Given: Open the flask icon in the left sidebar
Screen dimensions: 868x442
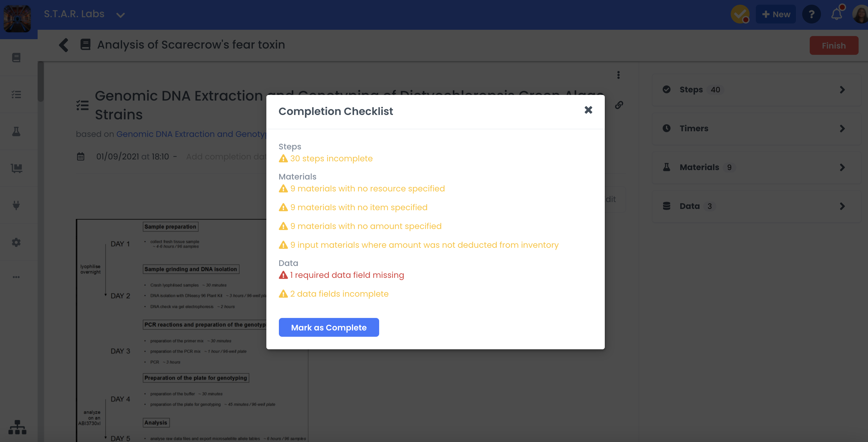Looking at the screenshot, I should 16,131.
